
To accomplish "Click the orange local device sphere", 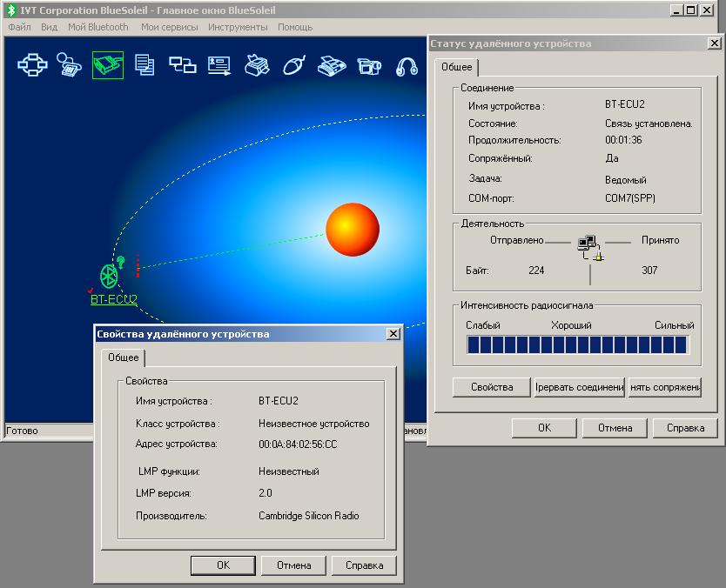I will [353, 231].
